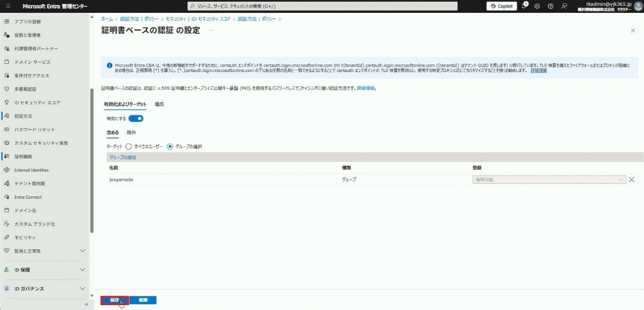The width and height of the screenshot is (644, 310).
Task: Switch to the 除外 tab
Action: (132, 133)
